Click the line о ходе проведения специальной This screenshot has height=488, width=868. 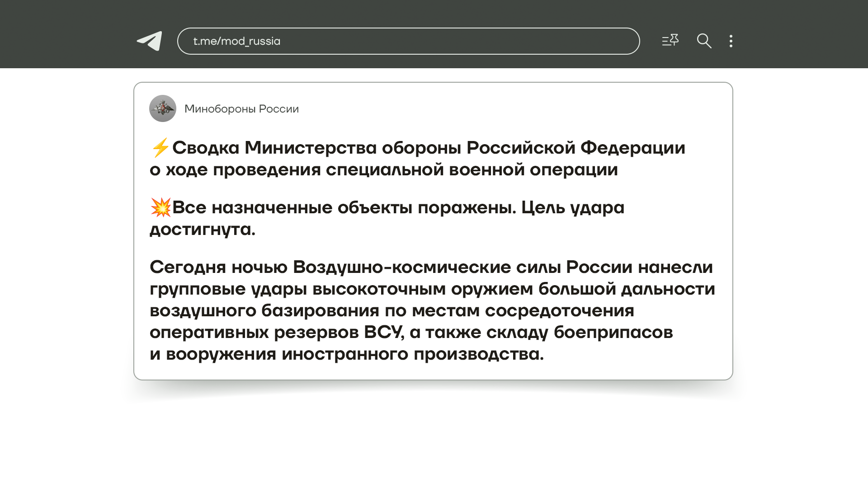click(x=383, y=170)
